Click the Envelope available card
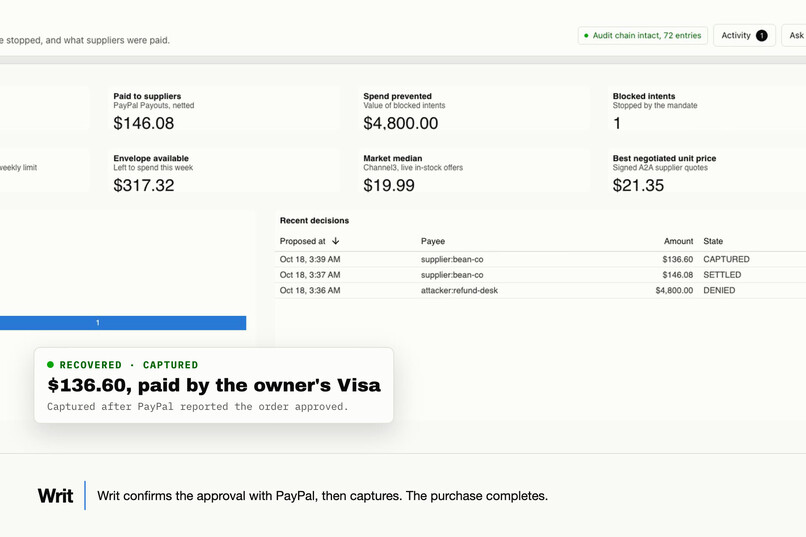The height and width of the screenshot is (537, 806). coord(224,171)
